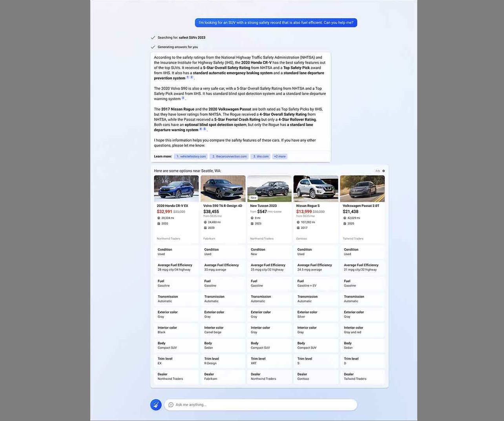Open citation 1 superscript in the answer

click(188, 77)
